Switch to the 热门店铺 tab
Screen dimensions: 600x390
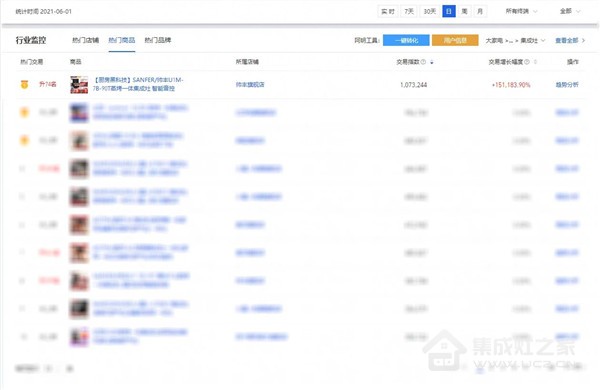pos(85,40)
